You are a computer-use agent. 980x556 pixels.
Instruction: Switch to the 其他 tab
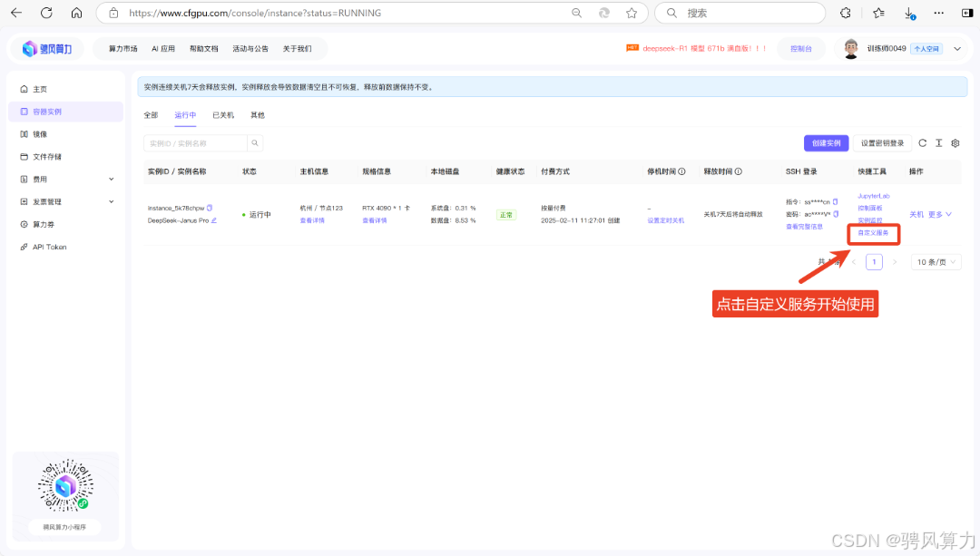258,115
